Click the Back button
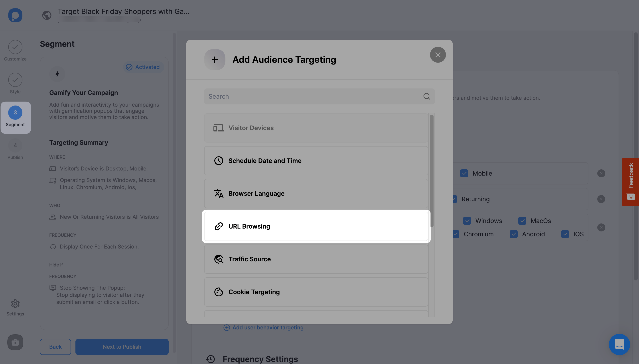 pos(55,347)
